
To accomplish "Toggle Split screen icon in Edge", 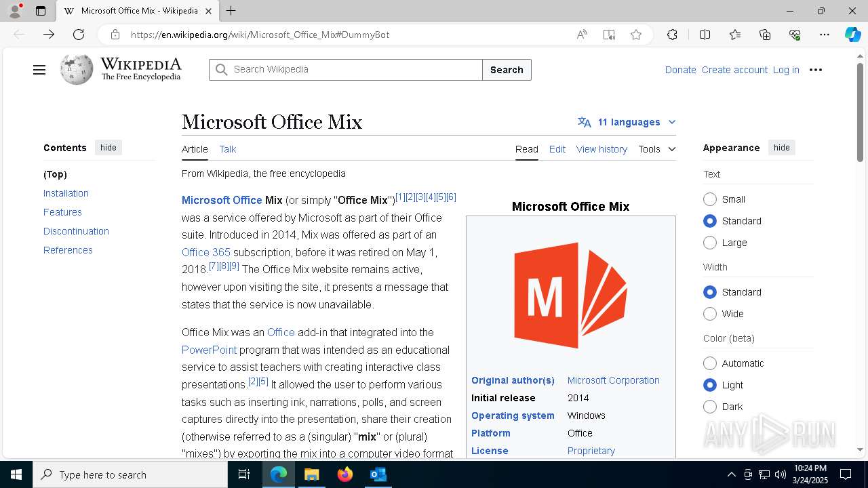I will tap(705, 35).
